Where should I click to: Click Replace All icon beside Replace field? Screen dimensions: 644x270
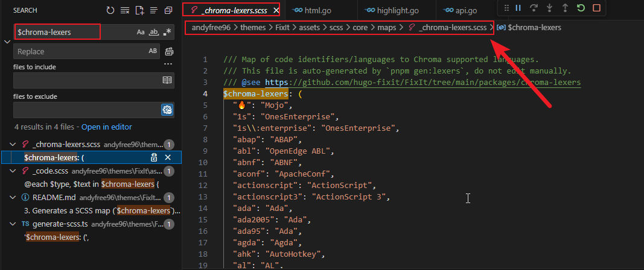point(169,51)
